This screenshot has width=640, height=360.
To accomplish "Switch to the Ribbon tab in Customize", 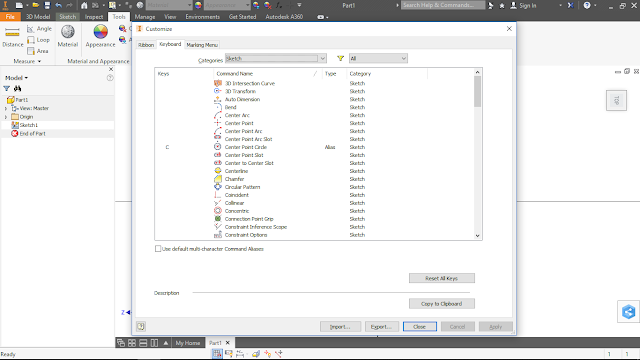I will (x=146, y=45).
